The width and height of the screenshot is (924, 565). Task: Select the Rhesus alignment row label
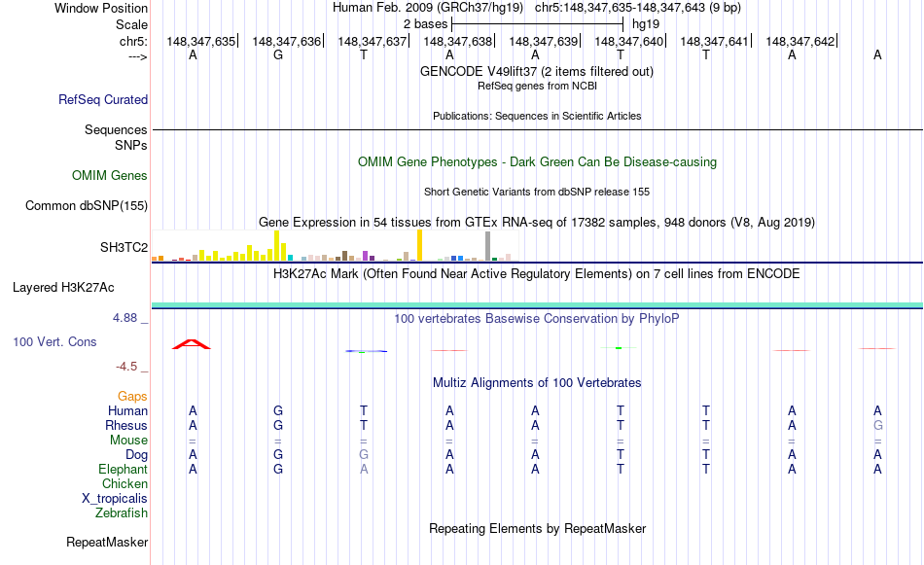pyautogui.click(x=126, y=425)
